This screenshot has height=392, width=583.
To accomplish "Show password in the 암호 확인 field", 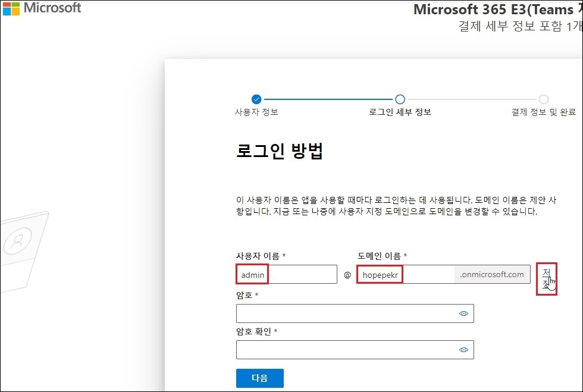I will click(463, 350).
